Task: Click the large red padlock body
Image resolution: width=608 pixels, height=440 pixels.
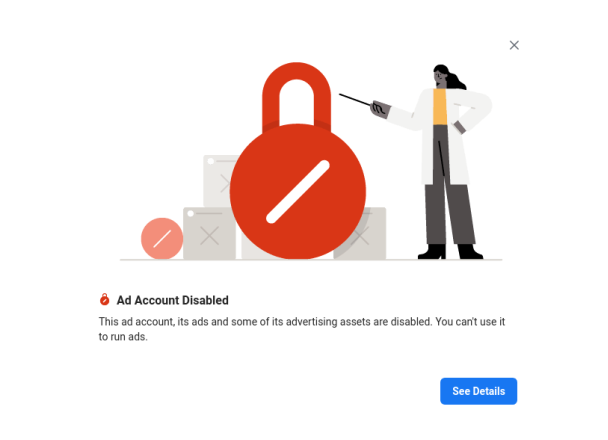Action: pyautogui.click(x=297, y=191)
